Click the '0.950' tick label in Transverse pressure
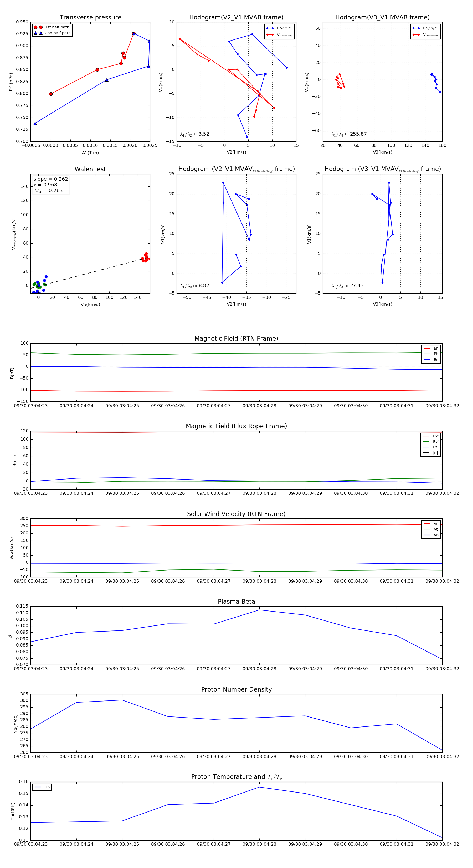The width and height of the screenshot is (473, 868). click(22, 22)
